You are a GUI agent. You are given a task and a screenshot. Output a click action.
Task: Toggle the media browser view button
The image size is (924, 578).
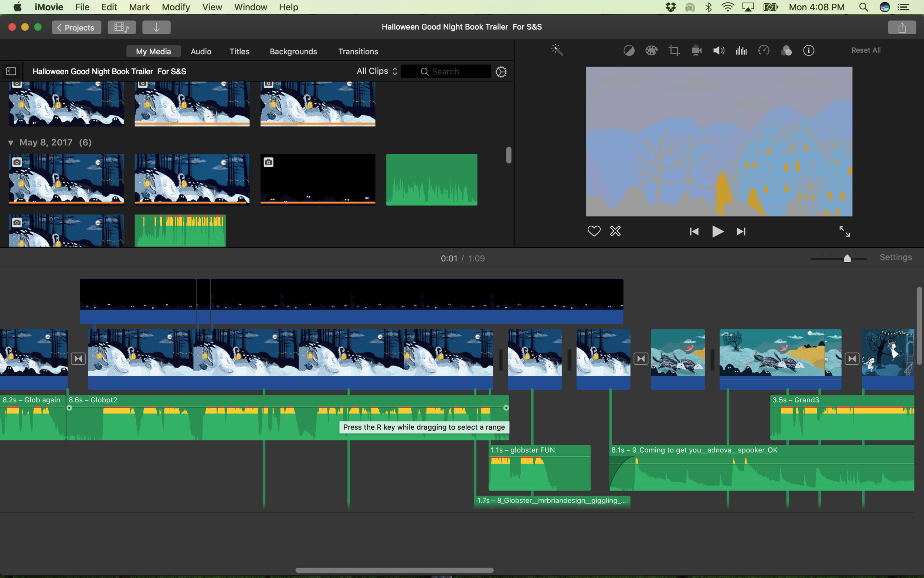(x=122, y=27)
